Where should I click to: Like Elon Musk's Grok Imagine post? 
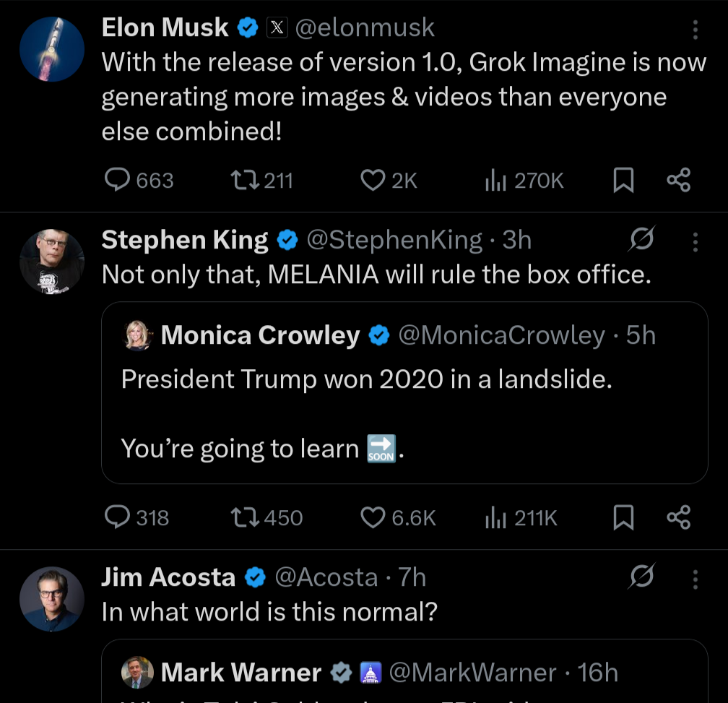pyautogui.click(x=373, y=180)
